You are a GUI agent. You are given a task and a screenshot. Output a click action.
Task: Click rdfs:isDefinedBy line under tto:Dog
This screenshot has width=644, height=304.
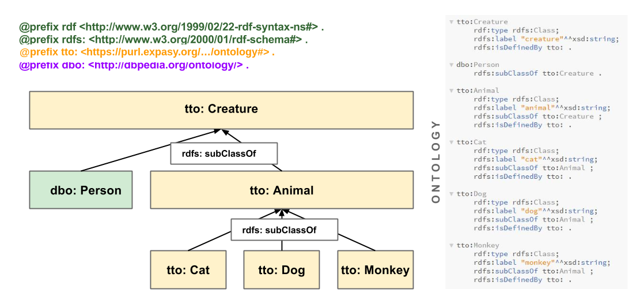coord(522,228)
